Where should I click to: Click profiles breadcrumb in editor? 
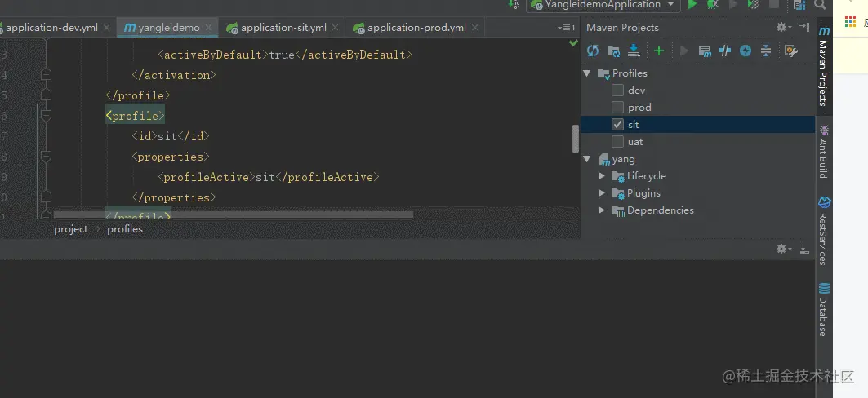coord(125,229)
